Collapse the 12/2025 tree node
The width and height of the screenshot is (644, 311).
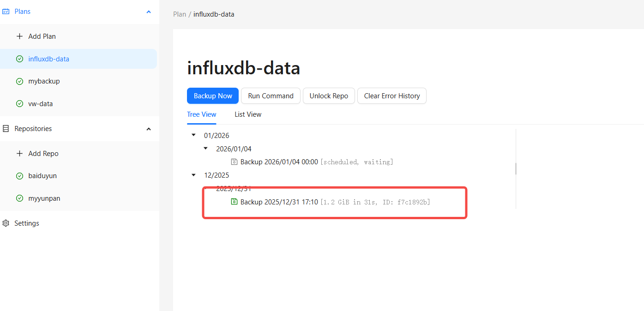coord(193,175)
